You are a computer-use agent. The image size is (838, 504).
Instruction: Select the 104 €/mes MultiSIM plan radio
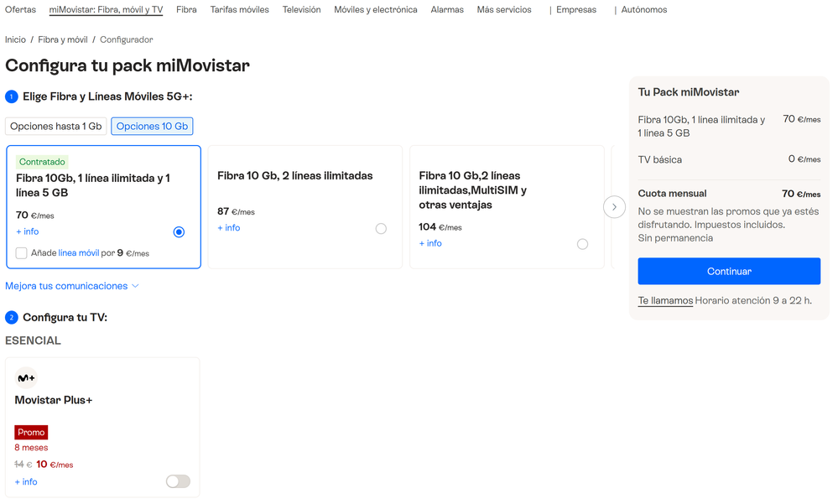coord(582,244)
